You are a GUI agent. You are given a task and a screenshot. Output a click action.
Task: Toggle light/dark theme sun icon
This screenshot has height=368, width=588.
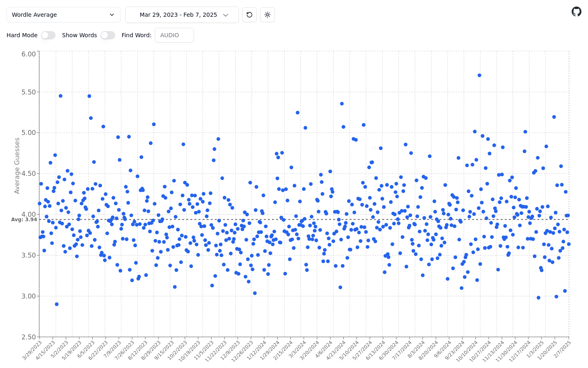click(x=267, y=15)
